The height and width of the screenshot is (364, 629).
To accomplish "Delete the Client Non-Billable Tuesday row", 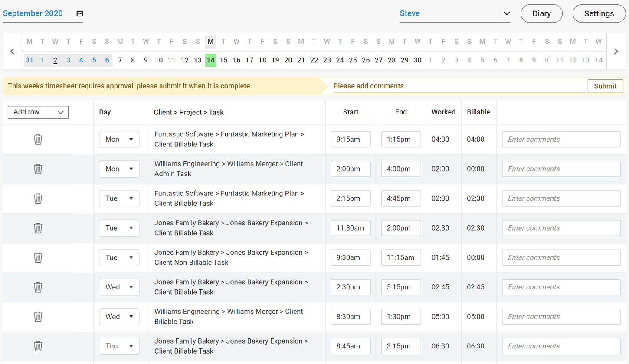I will tap(38, 257).
